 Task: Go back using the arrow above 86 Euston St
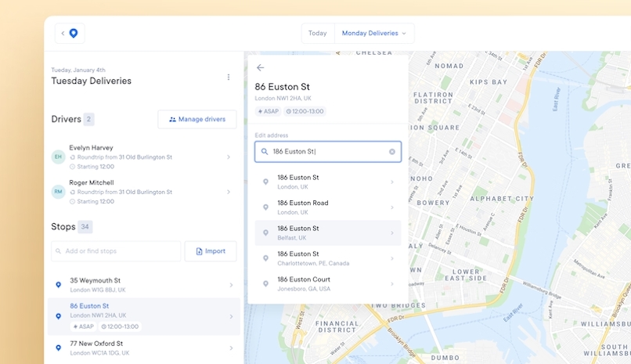click(x=261, y=67)
